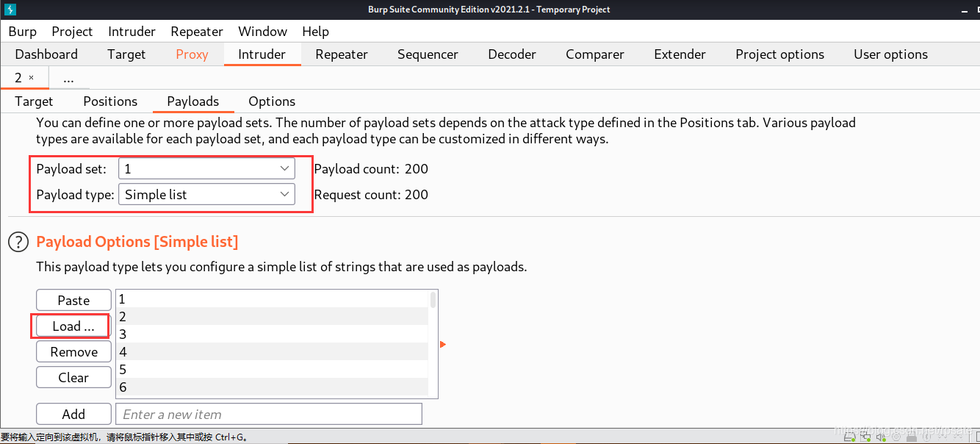Click the Load ... button
Image resolution: width=980 pixels, height=444 pixels.
tap(73, 326)
